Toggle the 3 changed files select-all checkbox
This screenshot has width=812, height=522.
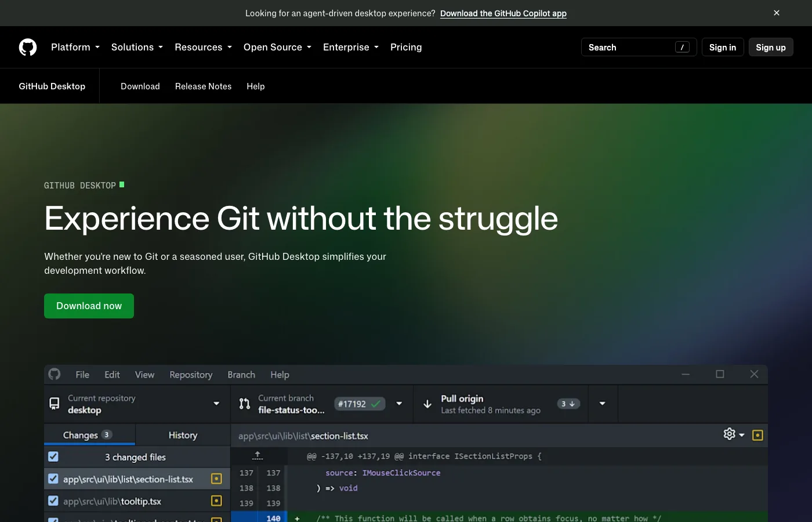(53, 456)
